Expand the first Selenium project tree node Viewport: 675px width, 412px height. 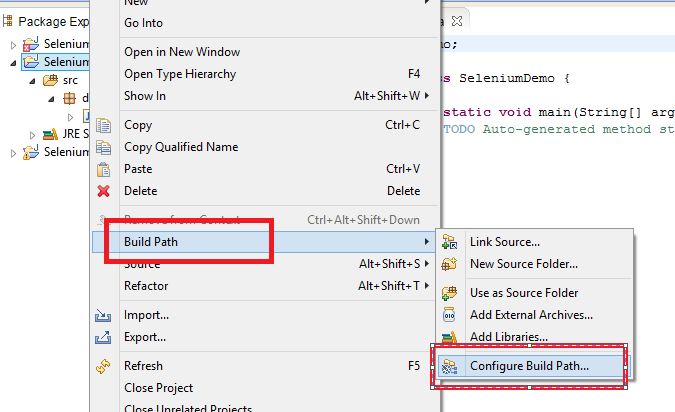[13, 45]
